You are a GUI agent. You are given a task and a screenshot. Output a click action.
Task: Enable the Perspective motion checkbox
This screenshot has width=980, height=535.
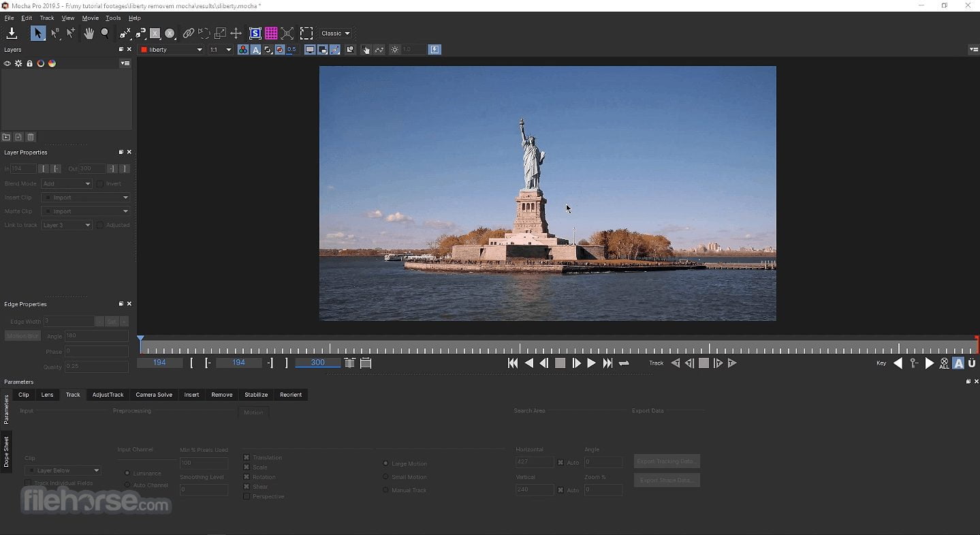coord(247,496)
